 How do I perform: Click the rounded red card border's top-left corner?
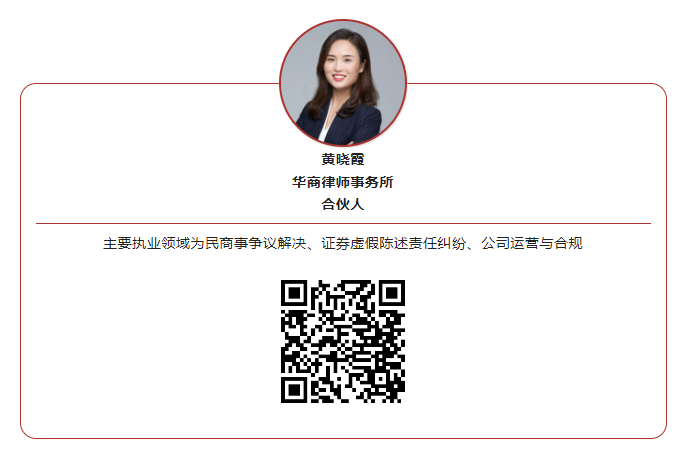tap(26, 89)
